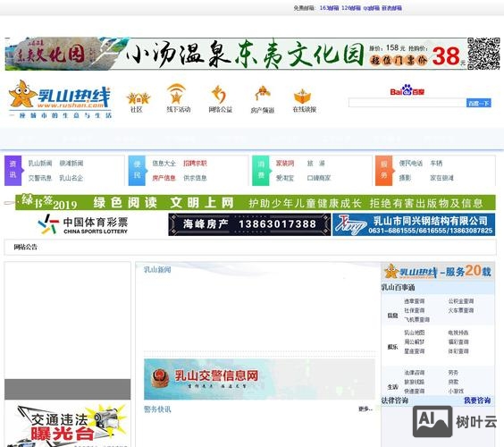Click the 网站公告 announcement label
Viewport: 504px width, 447px height.
click(x=26, y=247)
